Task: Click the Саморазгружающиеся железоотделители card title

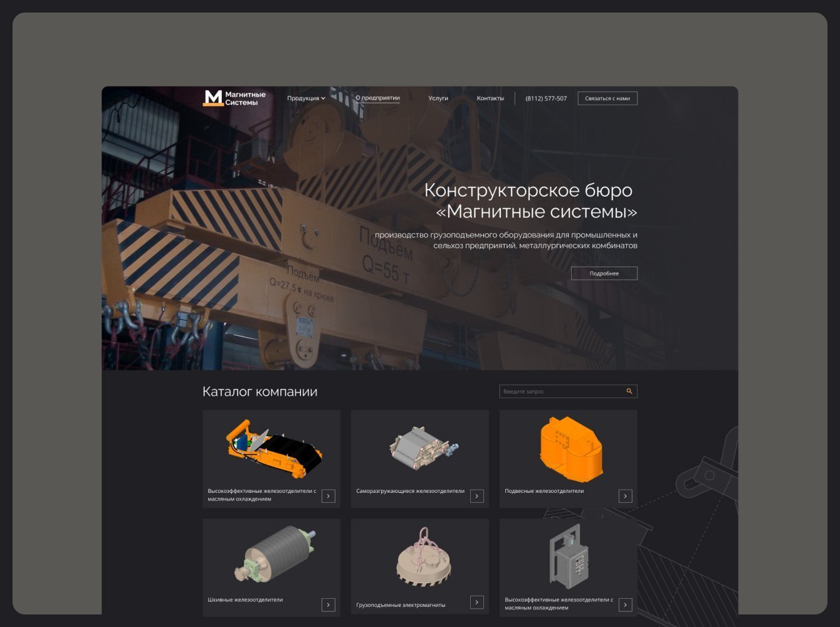Action: click(411, 491)
